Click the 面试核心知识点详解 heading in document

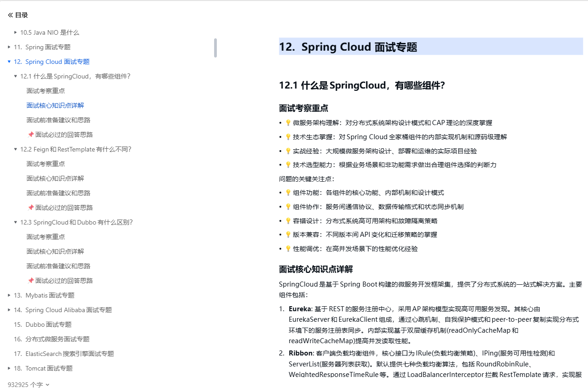pyautogui.click(x=316, y=269)
